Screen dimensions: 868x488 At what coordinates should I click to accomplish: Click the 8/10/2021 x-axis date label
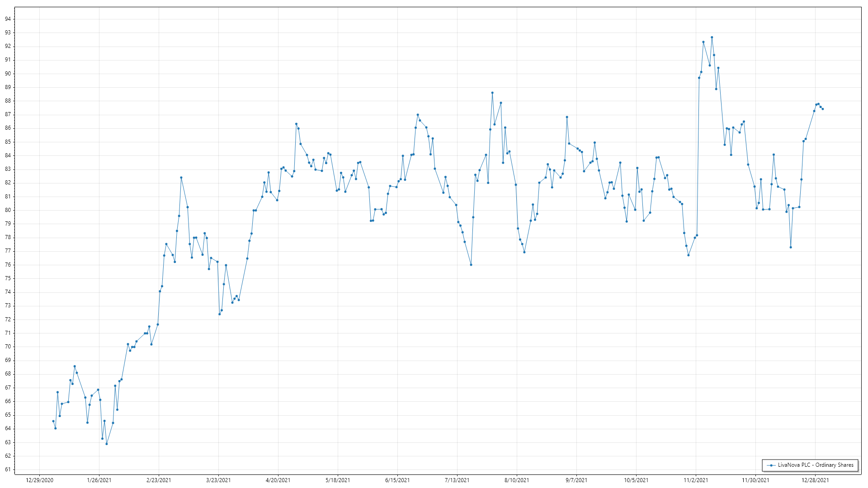[517, 480]
